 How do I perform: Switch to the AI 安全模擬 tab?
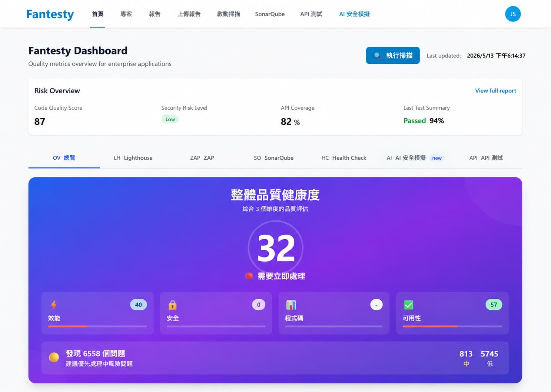(x=415, y=158)
